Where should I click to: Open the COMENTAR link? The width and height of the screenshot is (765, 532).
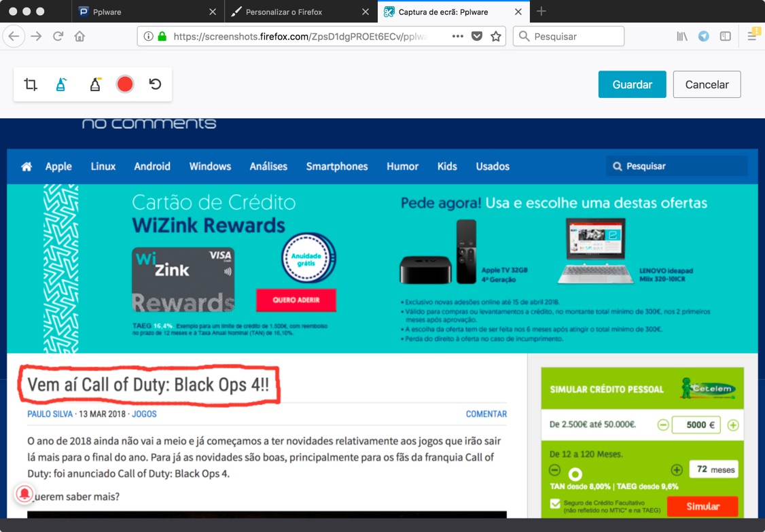pyautogui.click(x=486, y=414)
